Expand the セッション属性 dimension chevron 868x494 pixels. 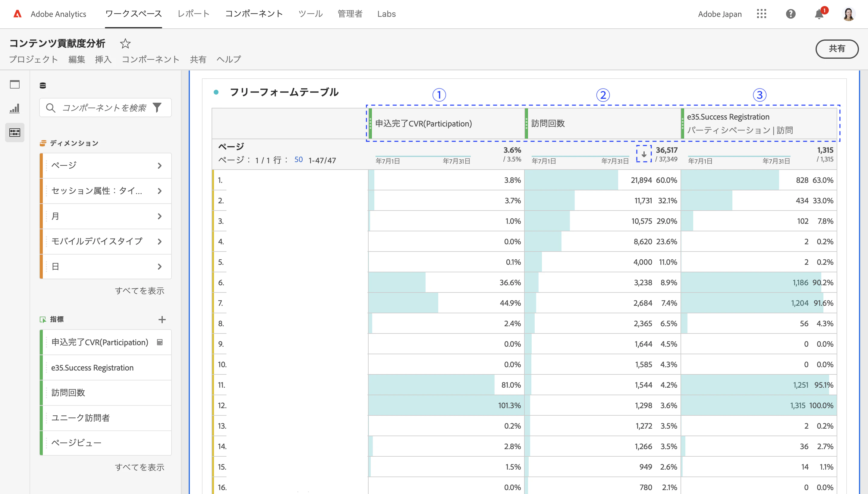point(159,191)
